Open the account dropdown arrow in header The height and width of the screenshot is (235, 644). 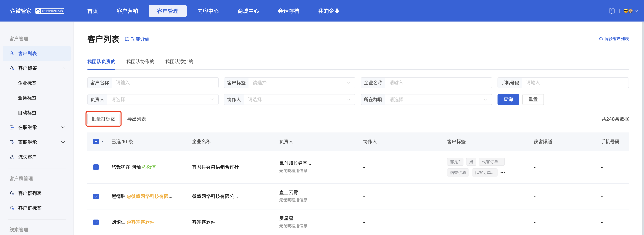636,11
